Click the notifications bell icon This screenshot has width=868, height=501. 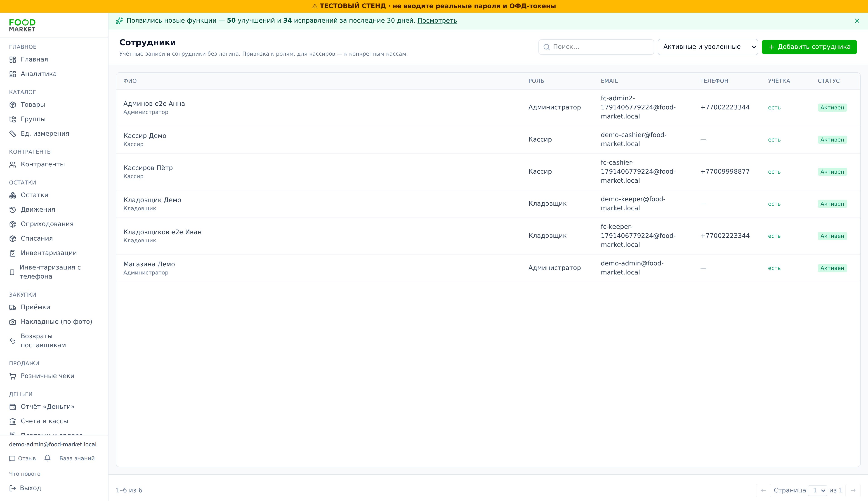point(47,458)
